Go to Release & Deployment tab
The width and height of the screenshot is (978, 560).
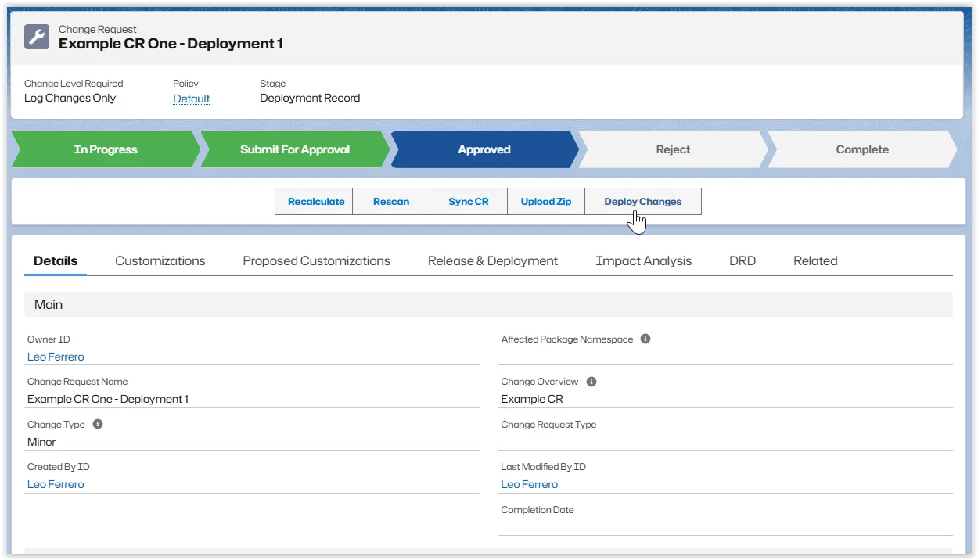[x=493, y=261]
